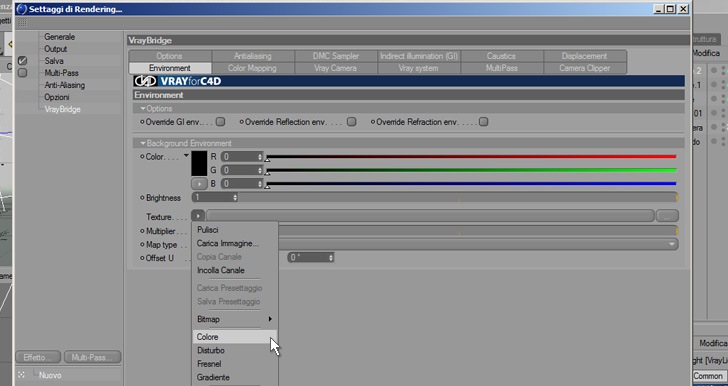Toggle Override Refraction env checkbox
The height and width of the screenshot is (386, 728).
484,122
